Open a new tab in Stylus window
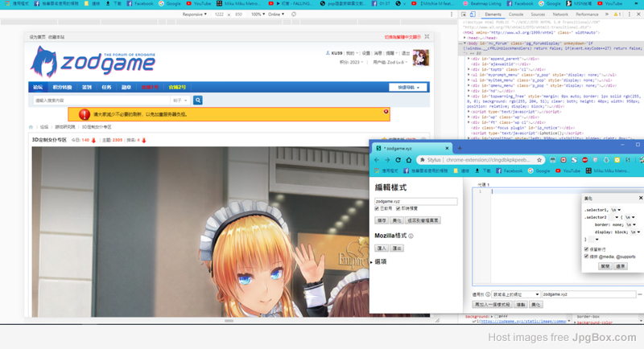Viewport: 644px width, 349px height. pyautogui.click(x=460, y=148)
